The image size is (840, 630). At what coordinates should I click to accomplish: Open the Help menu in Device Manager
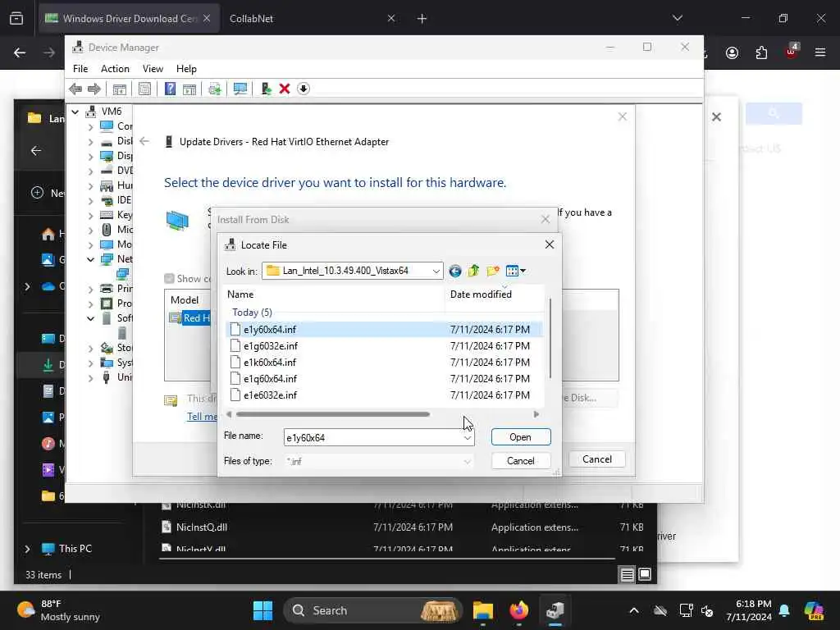(x=186, y=69)
